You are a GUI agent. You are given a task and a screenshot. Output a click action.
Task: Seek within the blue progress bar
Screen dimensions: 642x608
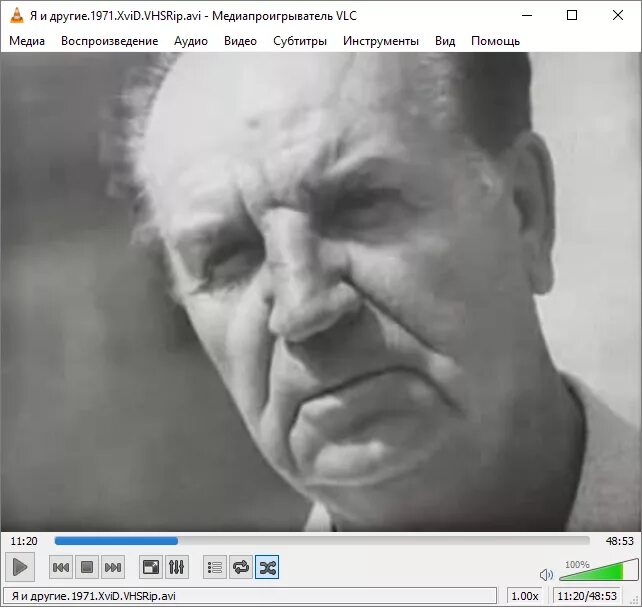tap(322, 541)
